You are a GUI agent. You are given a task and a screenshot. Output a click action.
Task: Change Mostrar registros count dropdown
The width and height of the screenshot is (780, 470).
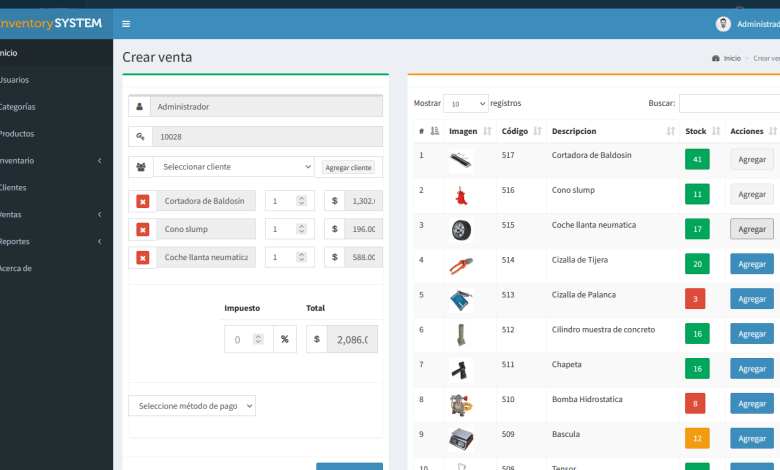[466, 103]
